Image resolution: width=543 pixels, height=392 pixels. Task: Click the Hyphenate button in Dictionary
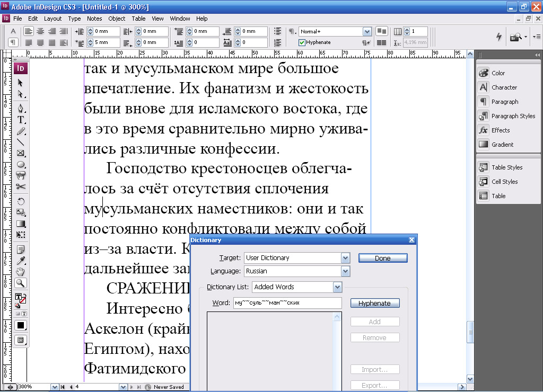point(375,303)
